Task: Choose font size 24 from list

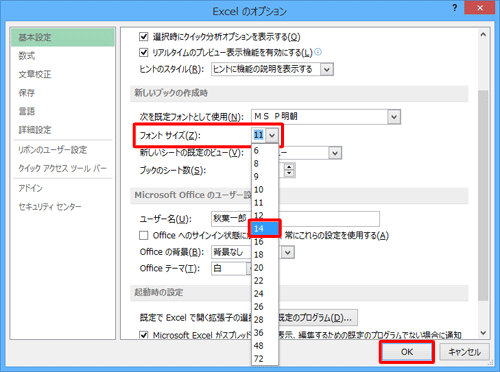Action: 265,293
